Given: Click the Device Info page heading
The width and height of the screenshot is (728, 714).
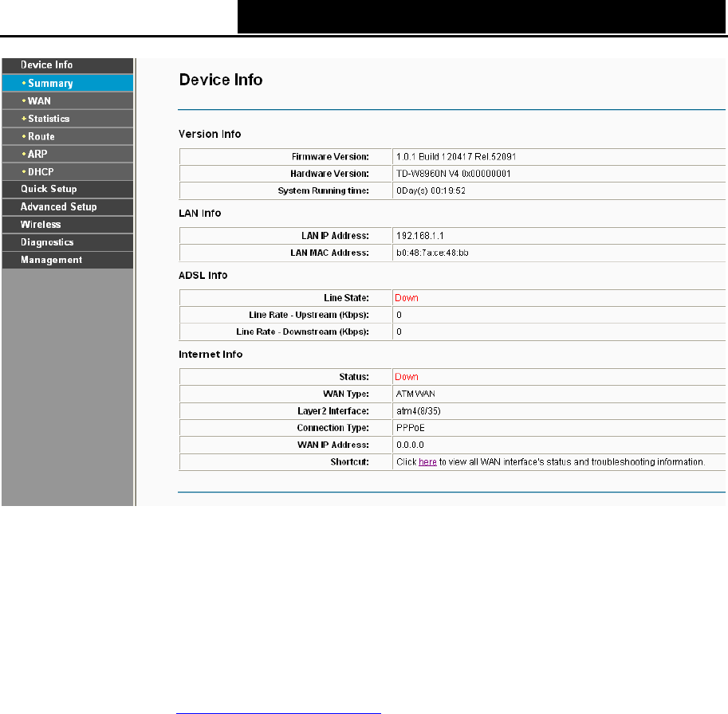Looking at the screenshot, I should pos(221,80).
